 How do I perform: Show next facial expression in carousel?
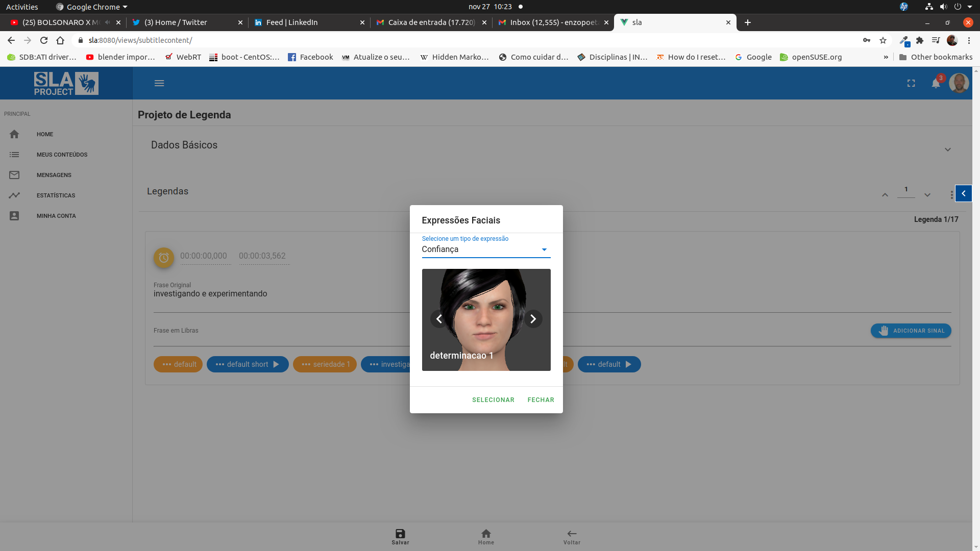pyautogui.click(x=533, y=319)
